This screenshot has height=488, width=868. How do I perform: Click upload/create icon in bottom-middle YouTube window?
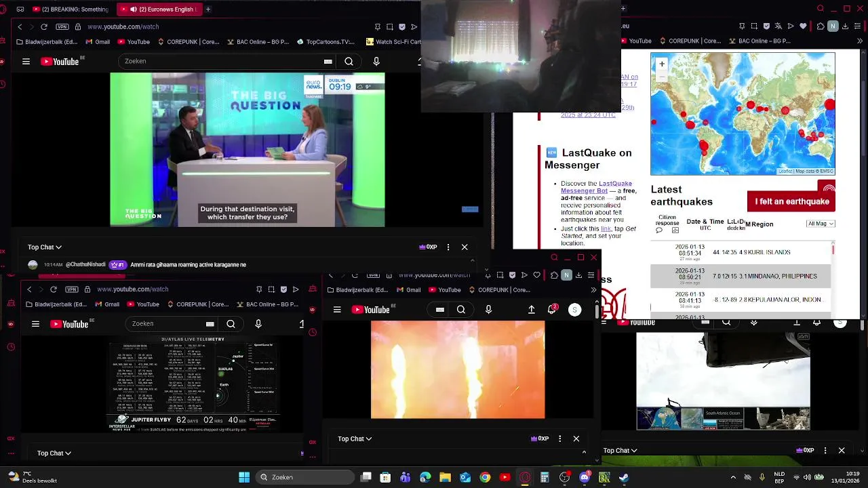point(532,310)
